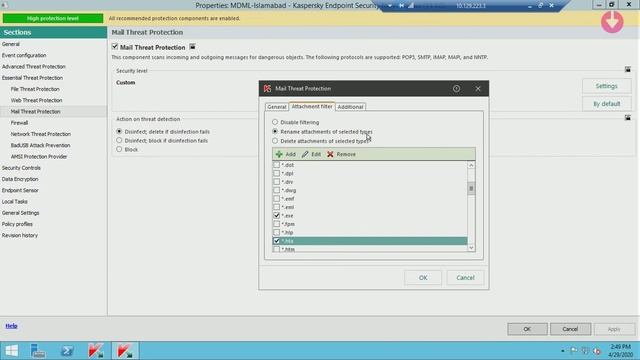Check the *.dpl attachment type
640x360 pixels.
tap(276, 173)
